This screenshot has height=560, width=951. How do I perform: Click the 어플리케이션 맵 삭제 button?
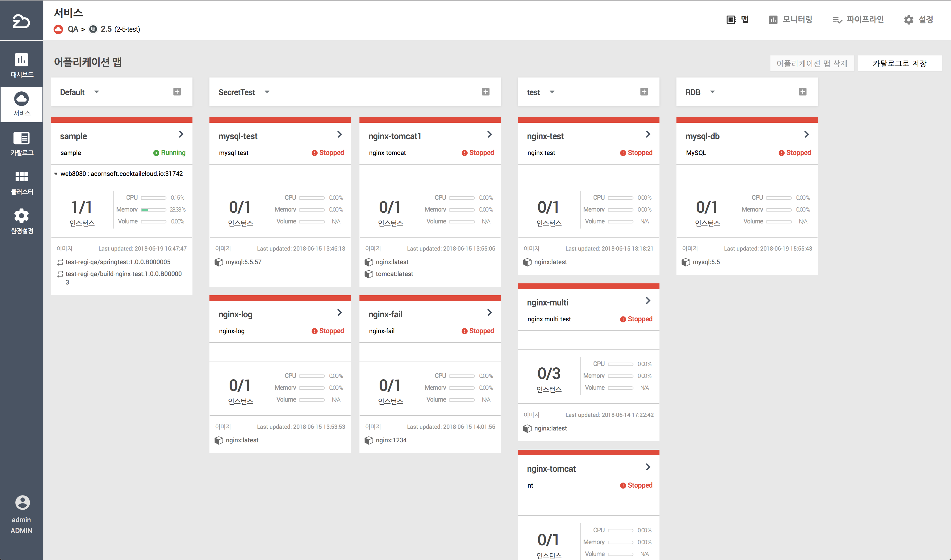pos(811,63)
